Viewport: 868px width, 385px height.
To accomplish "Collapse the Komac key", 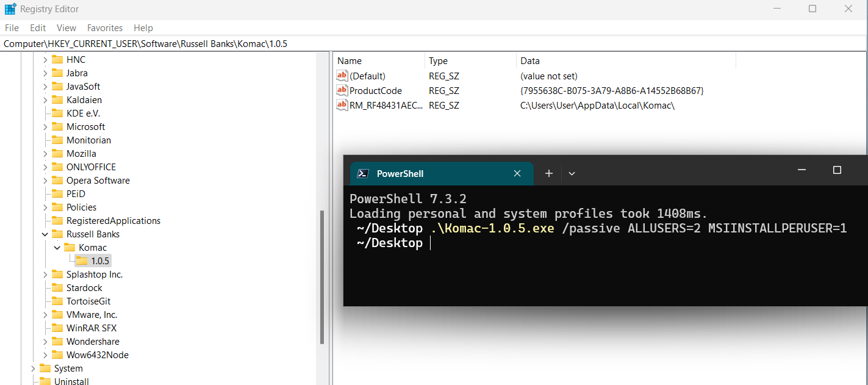I will 57,246.
